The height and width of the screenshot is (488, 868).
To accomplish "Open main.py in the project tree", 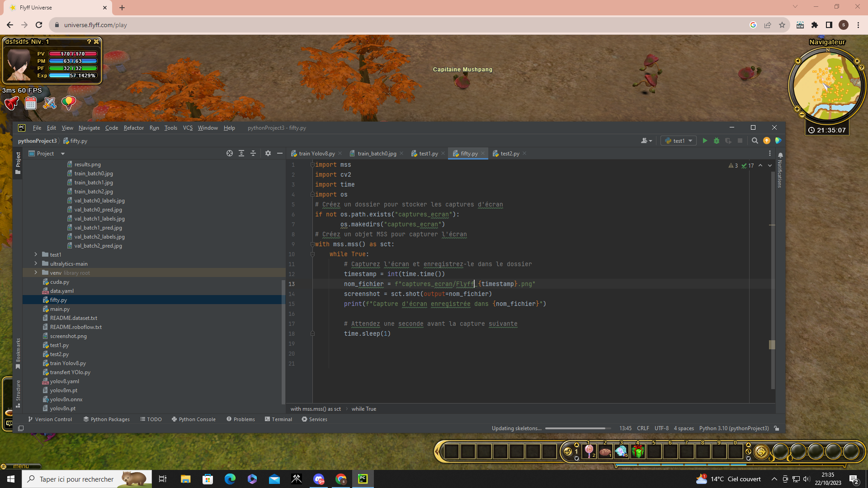I will tap(60, 309).
